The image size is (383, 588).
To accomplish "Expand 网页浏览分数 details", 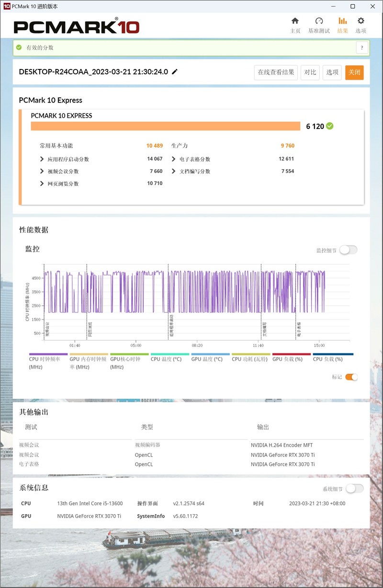I will 41,183.
